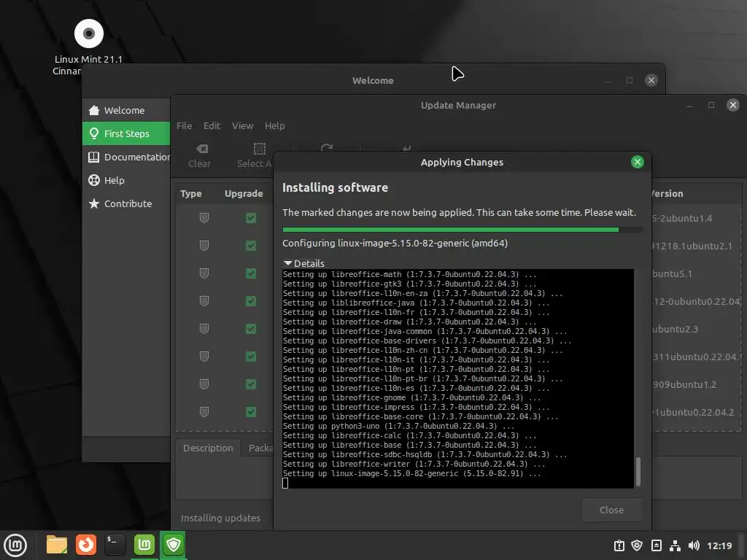Click the Help lifebuoy icon in Welcome
Viewport: 747px width, 560px height.
pos(94,181)
